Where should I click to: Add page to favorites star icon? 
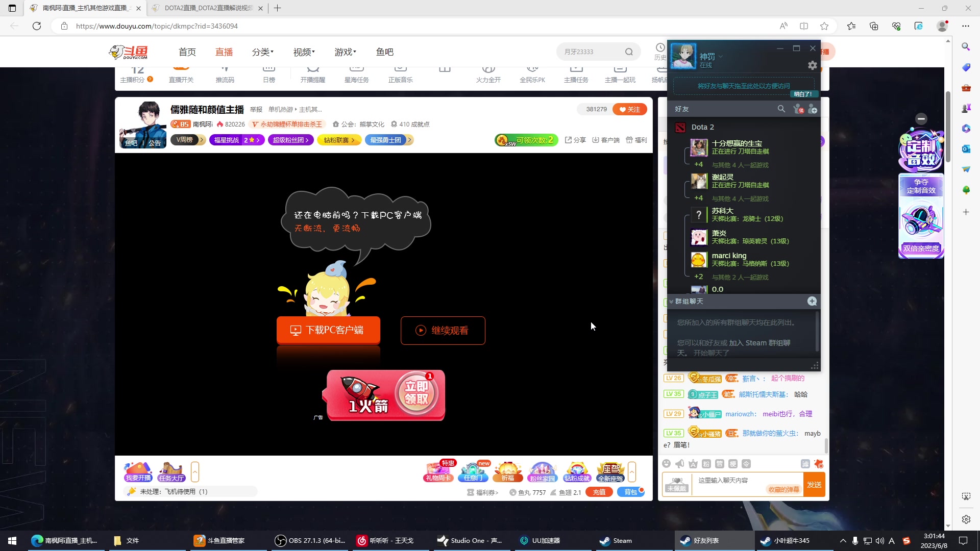pos(824,26)
